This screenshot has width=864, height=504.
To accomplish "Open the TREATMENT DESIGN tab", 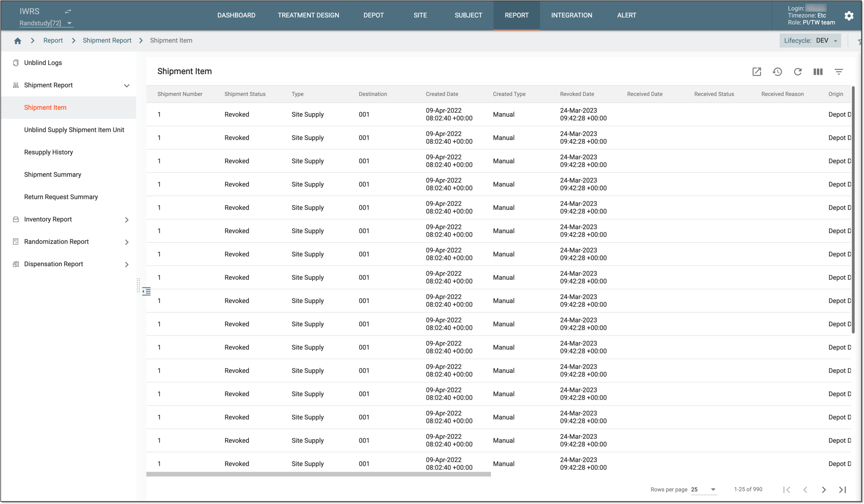I will (x=308, y=15).
